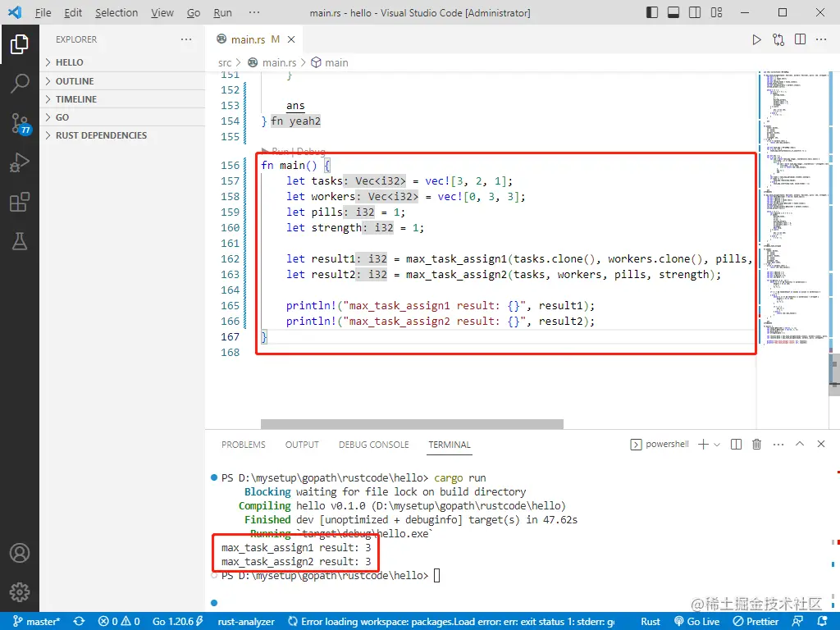This screenshot has height=630, width=840.
Task: Expand the TIMELINE section
Action: pos(122,99)
